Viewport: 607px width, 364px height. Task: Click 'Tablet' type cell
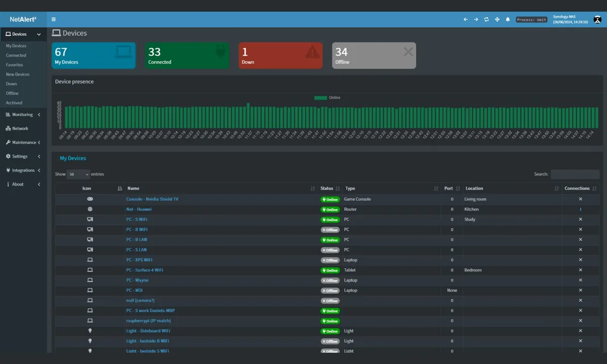point(350,270)
